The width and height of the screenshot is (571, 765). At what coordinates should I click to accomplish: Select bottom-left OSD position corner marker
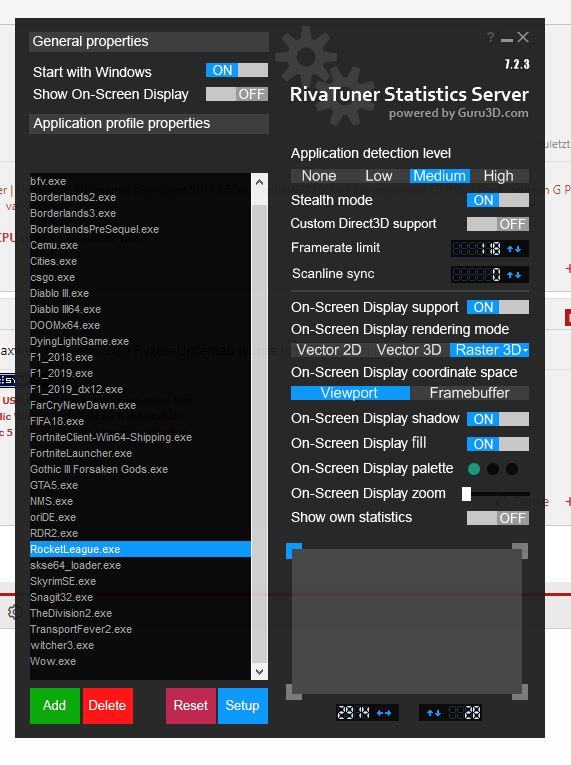point(294,692)
